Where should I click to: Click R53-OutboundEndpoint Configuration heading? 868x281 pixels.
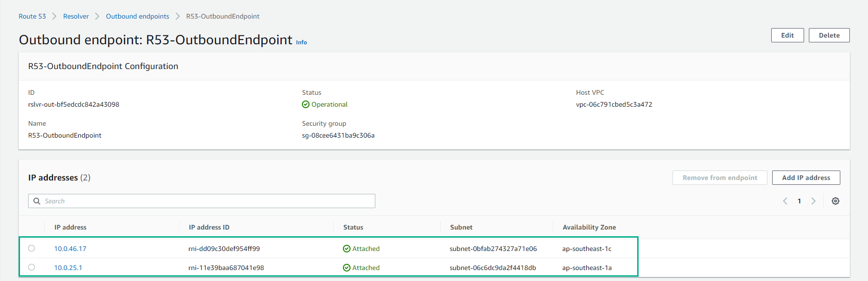103,66
